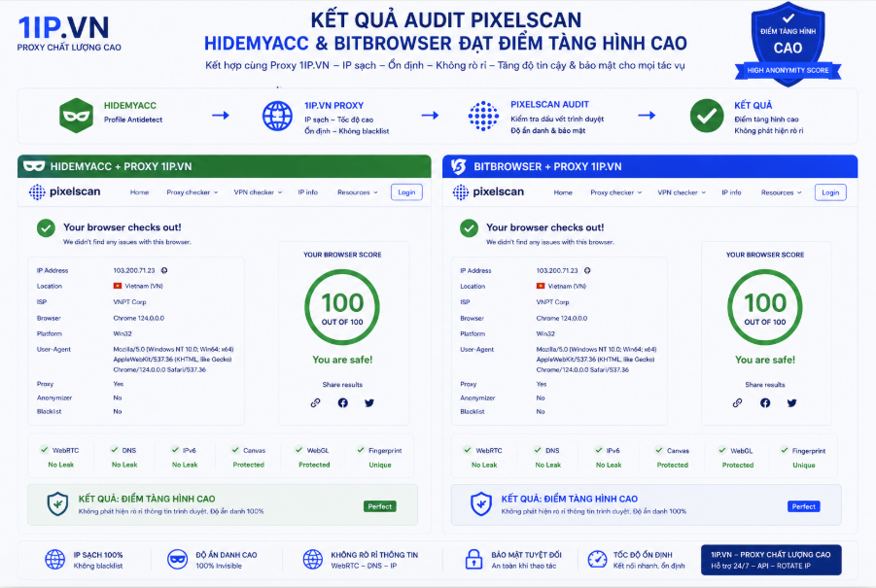Click the green Perfect badge
Viewport: 876px width, 588px height.
[x=380, y=506]
